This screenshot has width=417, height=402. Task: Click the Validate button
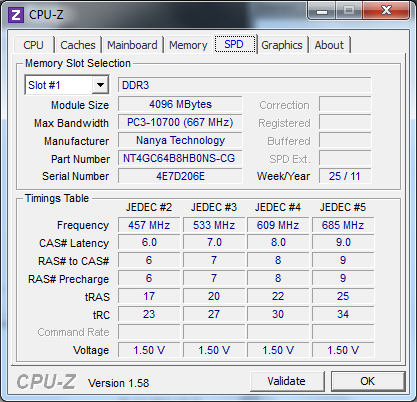(x=287, y=381)
